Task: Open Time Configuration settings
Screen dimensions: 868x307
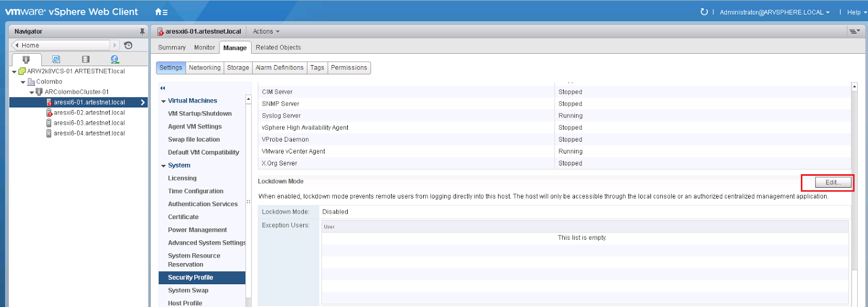Action: [195, 191]
